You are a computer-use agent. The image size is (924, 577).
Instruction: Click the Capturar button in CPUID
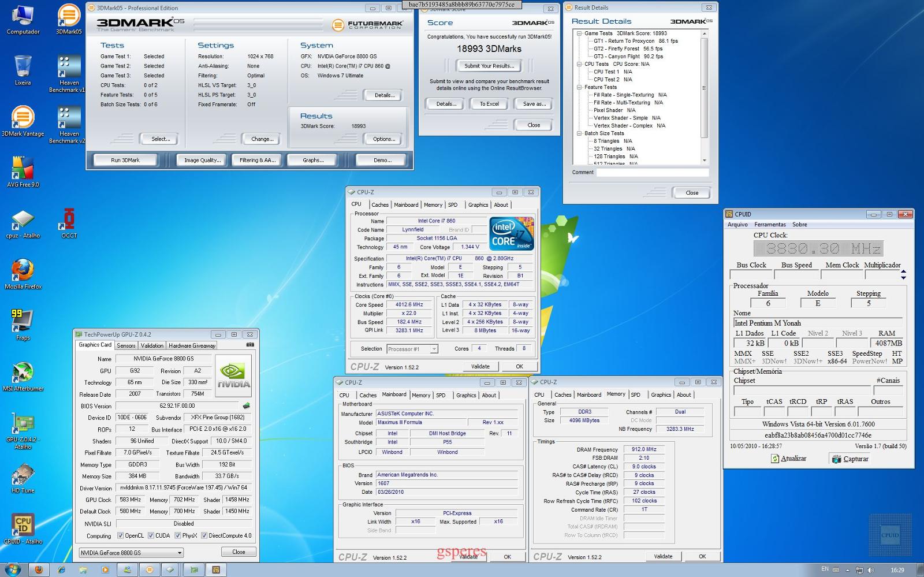(850, 459)
